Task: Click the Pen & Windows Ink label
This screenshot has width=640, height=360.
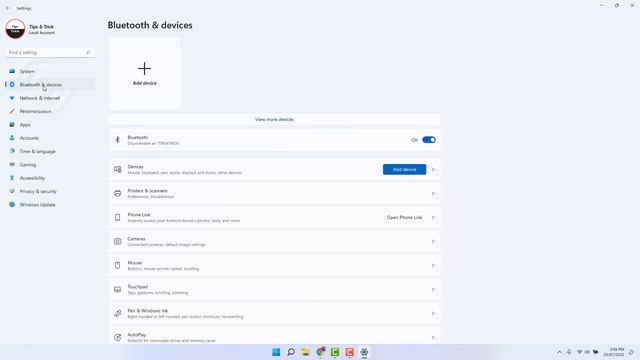Action: click(147, 311)
